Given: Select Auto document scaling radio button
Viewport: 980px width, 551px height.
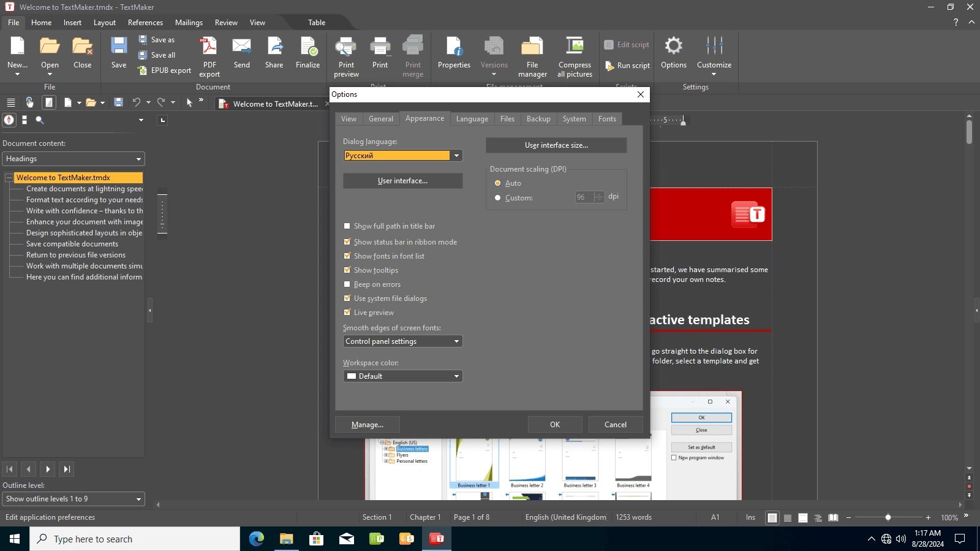Looking at the screenshot, I should click(497, 183).
